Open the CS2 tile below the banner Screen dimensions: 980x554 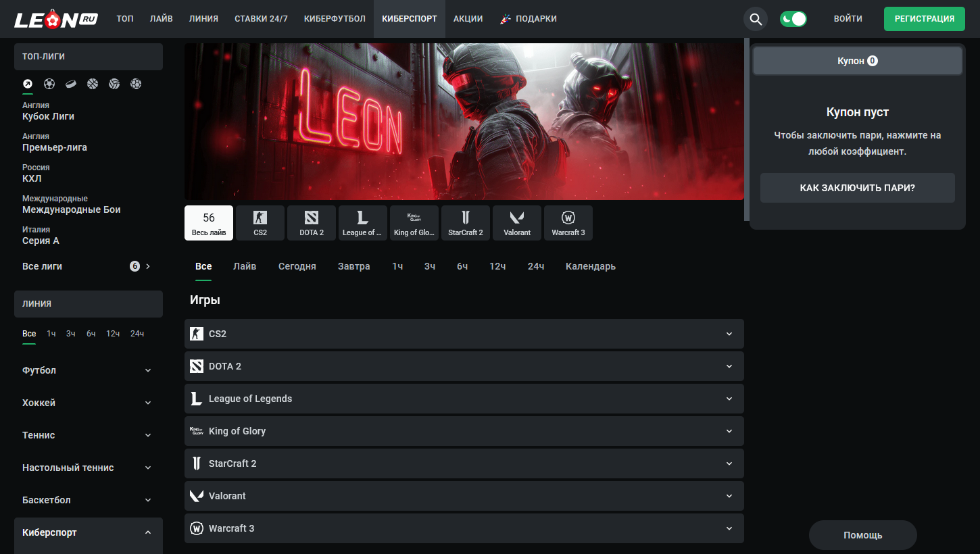260,223
